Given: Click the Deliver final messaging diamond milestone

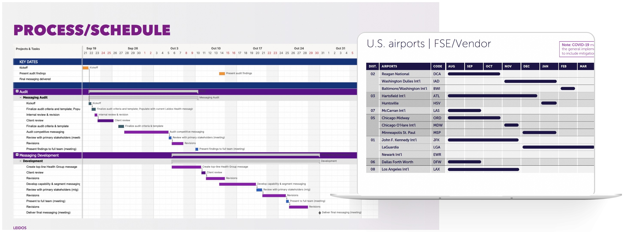Looking at the screenshot, I should point(319,213).
